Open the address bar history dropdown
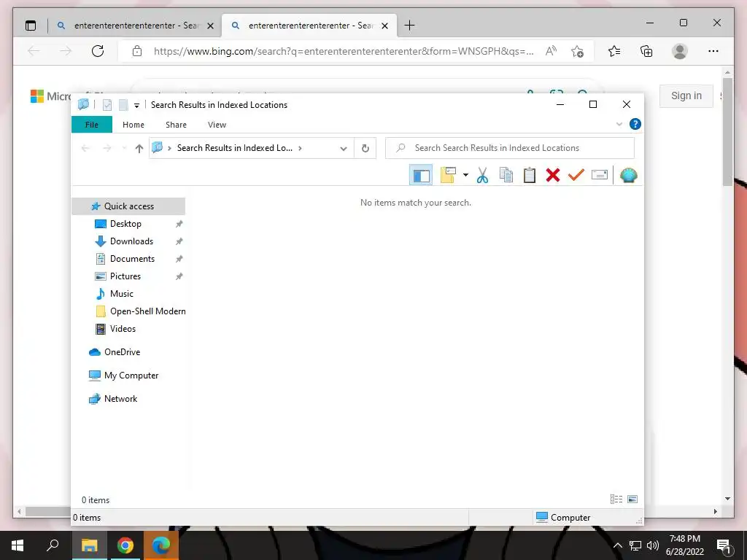747x560 pixels. point(344,149)
